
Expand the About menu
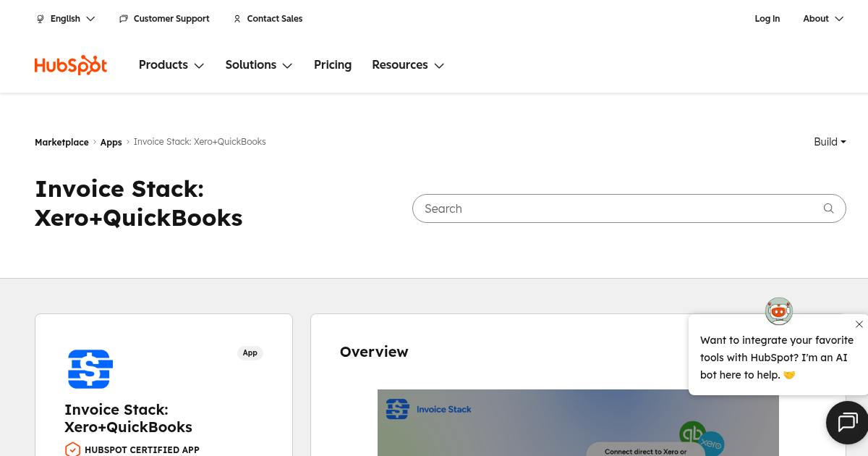(823, 19)
